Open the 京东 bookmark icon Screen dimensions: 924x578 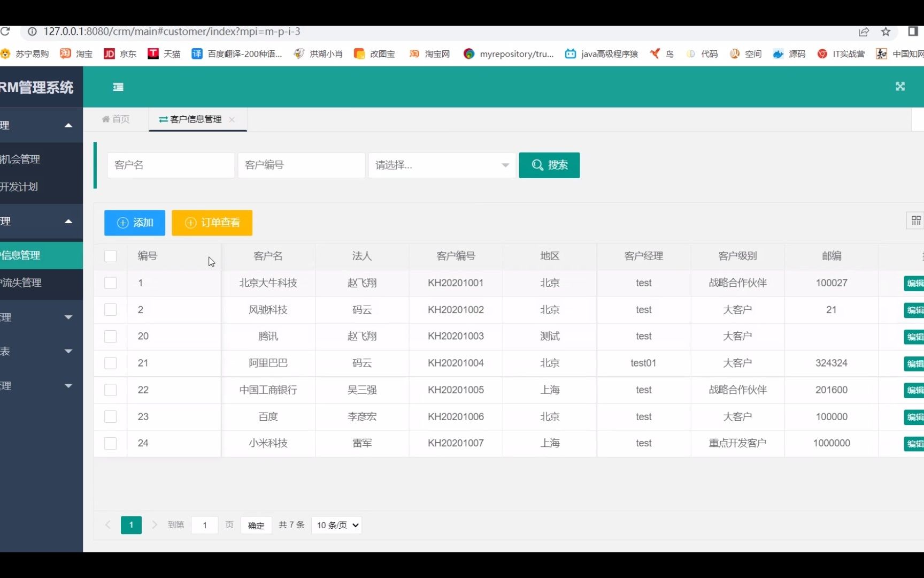click(x=110, y=54)
